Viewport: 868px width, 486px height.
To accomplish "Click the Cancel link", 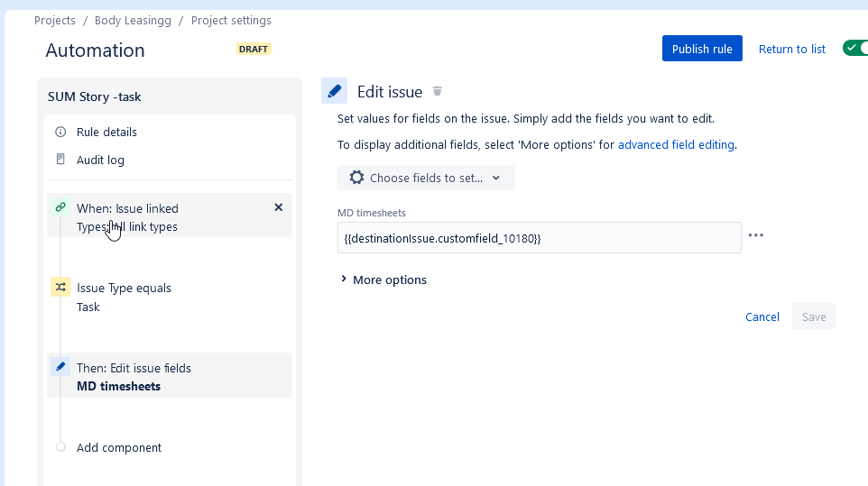I will point(762,316).
